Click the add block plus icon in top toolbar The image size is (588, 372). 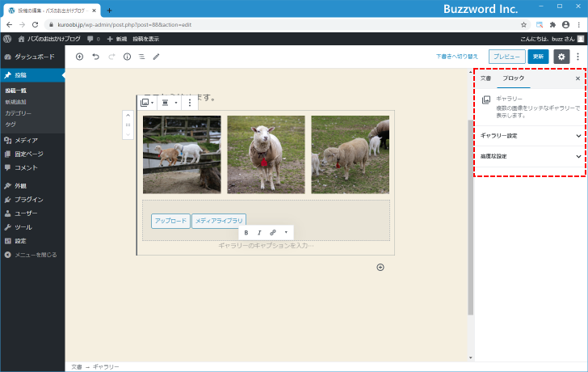point(79,57)
